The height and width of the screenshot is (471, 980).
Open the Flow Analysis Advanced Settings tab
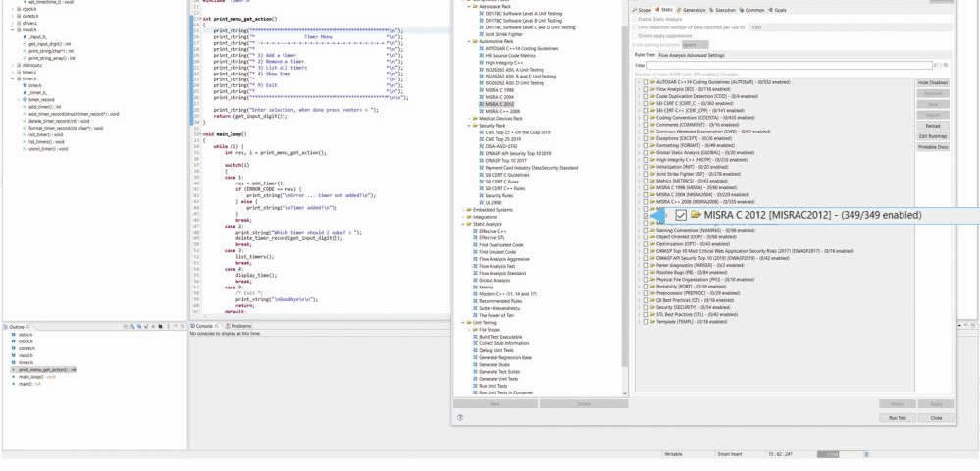(692, 55)
